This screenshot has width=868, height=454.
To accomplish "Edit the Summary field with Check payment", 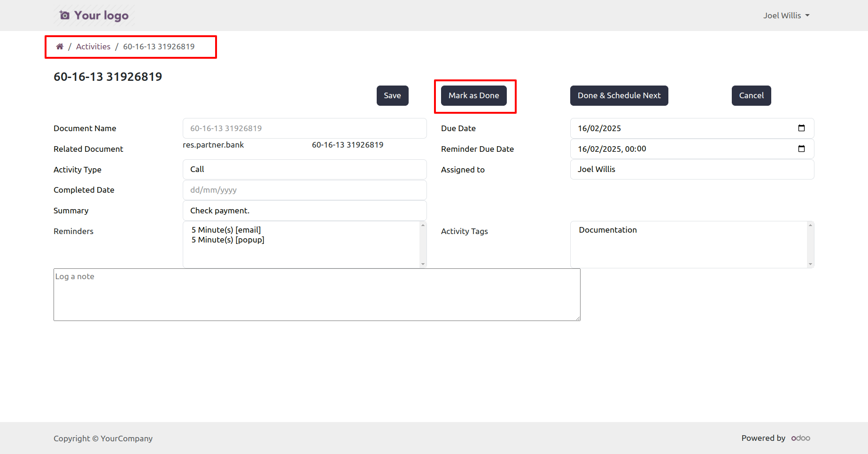I will point(304,211).
